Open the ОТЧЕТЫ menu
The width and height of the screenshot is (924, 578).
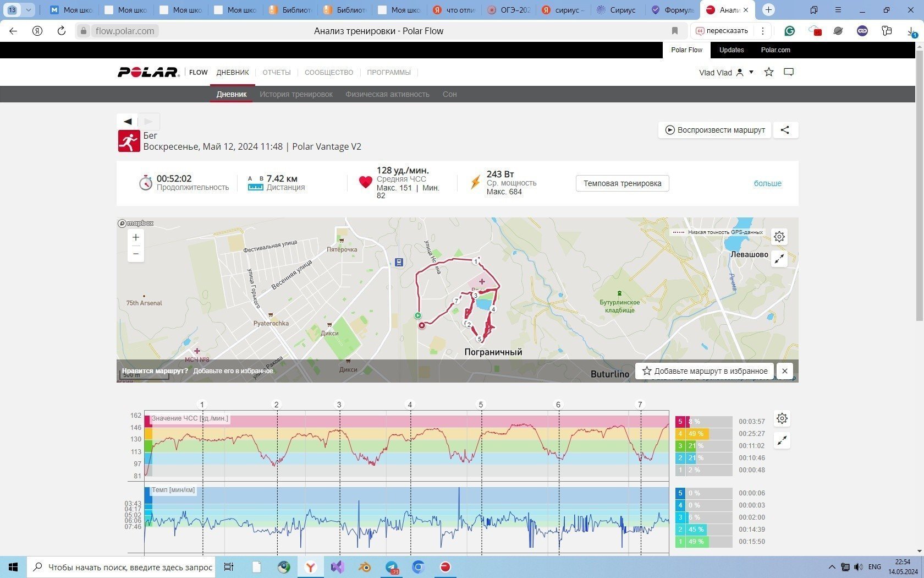(277, 73)
